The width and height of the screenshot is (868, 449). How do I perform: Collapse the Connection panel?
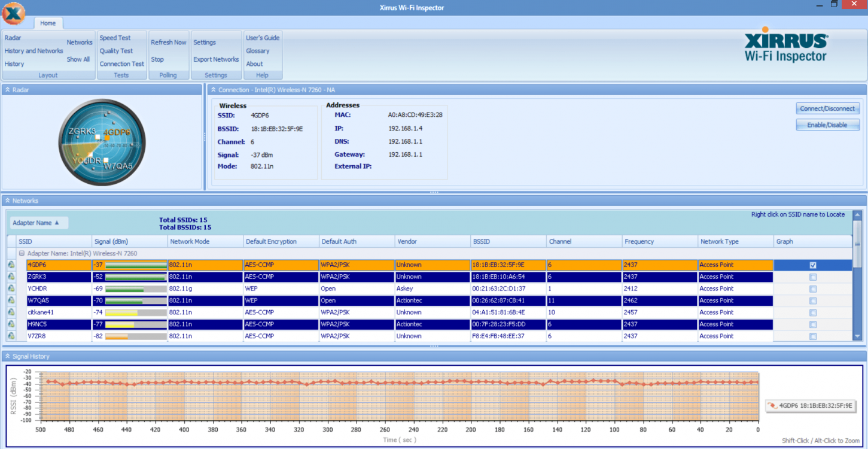(214, 90)
